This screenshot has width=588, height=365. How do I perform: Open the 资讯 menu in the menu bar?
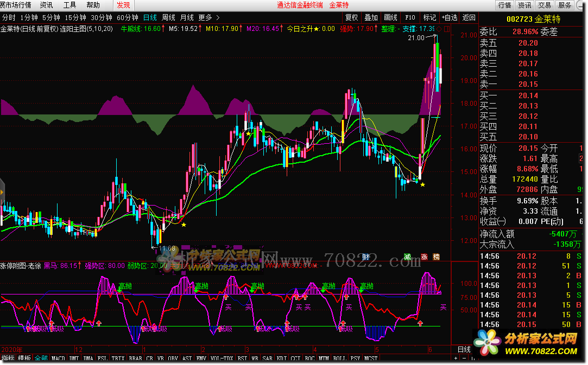click(47, 5)
